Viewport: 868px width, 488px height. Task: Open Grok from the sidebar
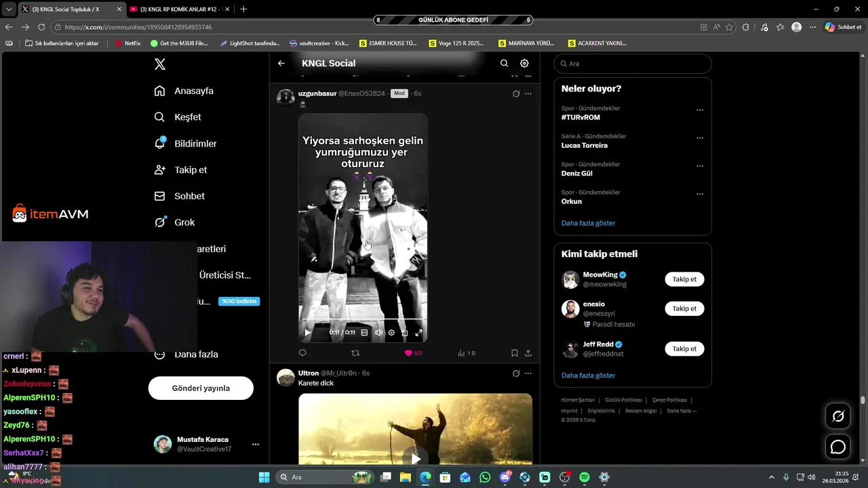click(174, 222)
